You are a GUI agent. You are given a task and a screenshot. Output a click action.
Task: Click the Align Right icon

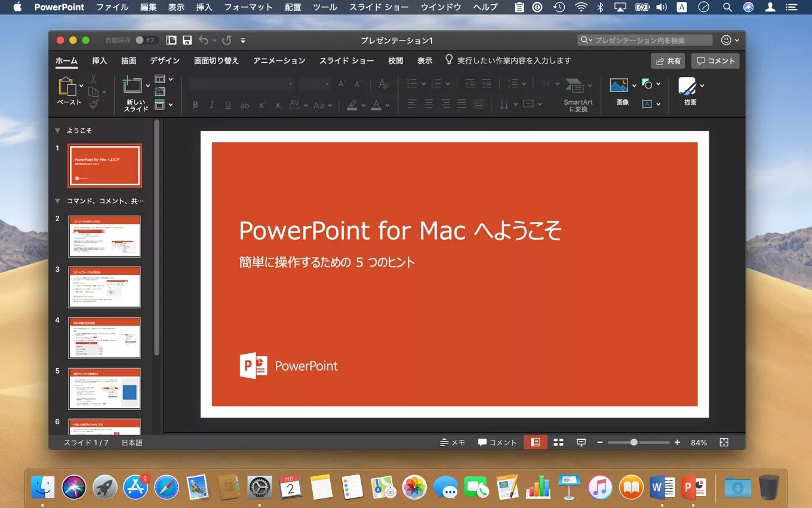point(445,104)
